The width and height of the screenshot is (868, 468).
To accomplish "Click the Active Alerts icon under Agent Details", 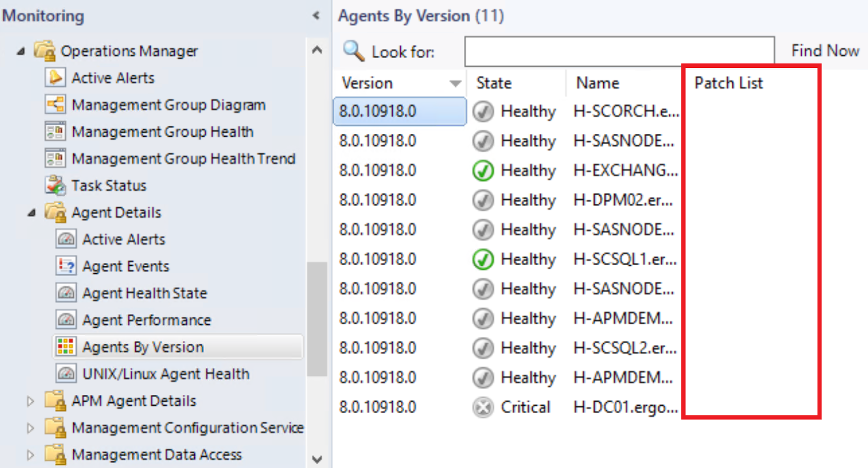I will [x=66, y=239].
